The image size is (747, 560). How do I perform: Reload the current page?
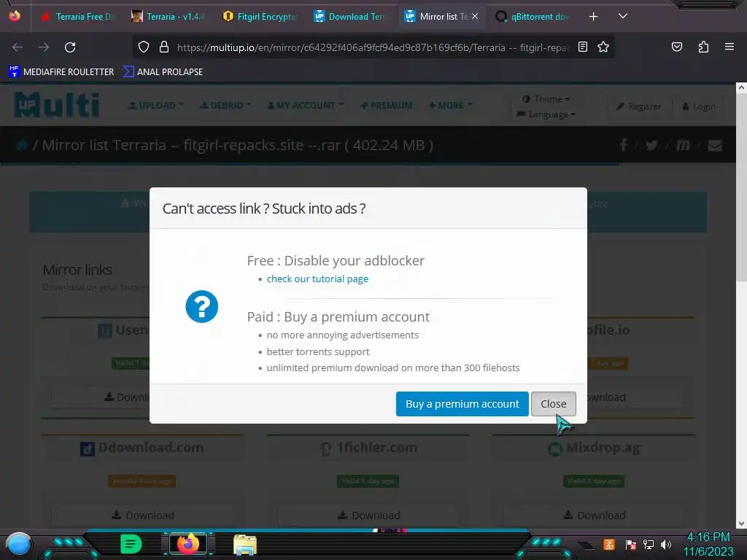(70, 47)
